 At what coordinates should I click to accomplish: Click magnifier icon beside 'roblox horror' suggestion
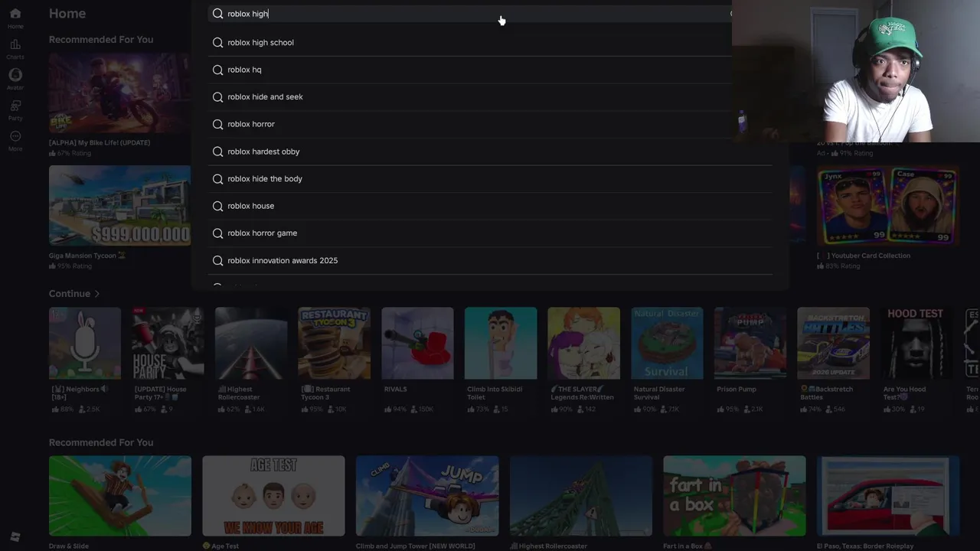[x=217, y=124]
